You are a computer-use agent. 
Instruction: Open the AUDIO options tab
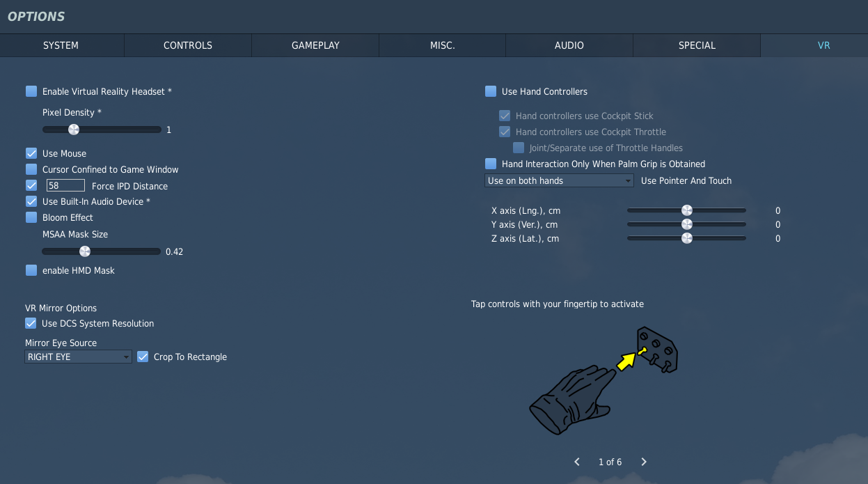click(569, 45)
